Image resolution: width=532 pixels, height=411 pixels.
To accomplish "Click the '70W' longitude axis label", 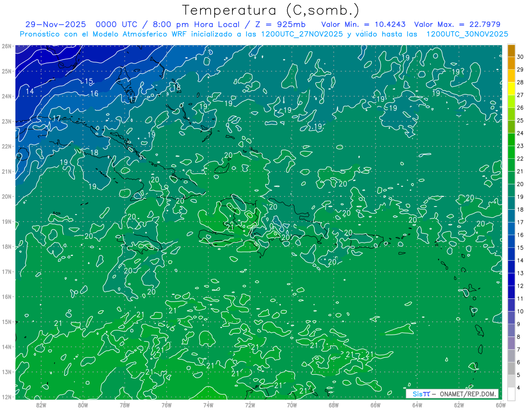I will tap(292, 404).
